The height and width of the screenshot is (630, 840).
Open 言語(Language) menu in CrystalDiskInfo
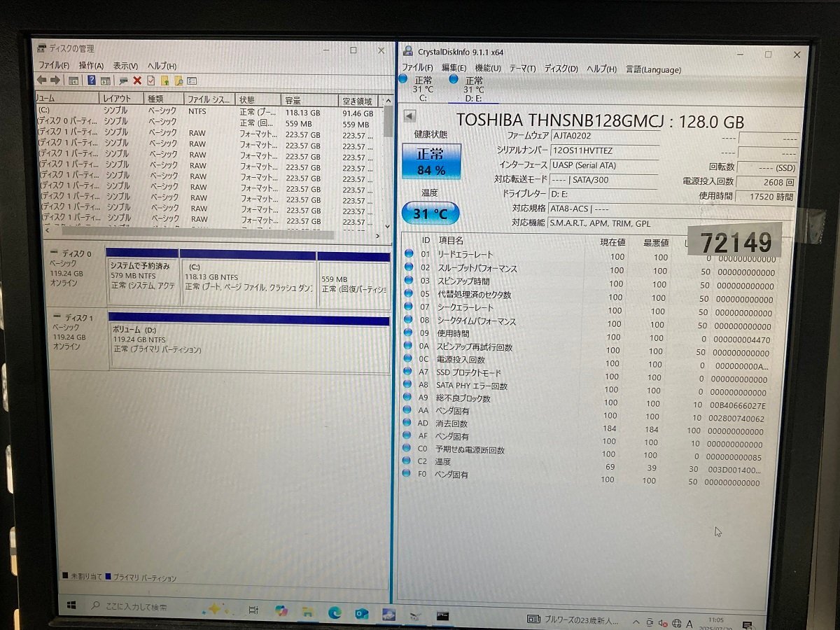pyautogui.click(x=653, y=69)
